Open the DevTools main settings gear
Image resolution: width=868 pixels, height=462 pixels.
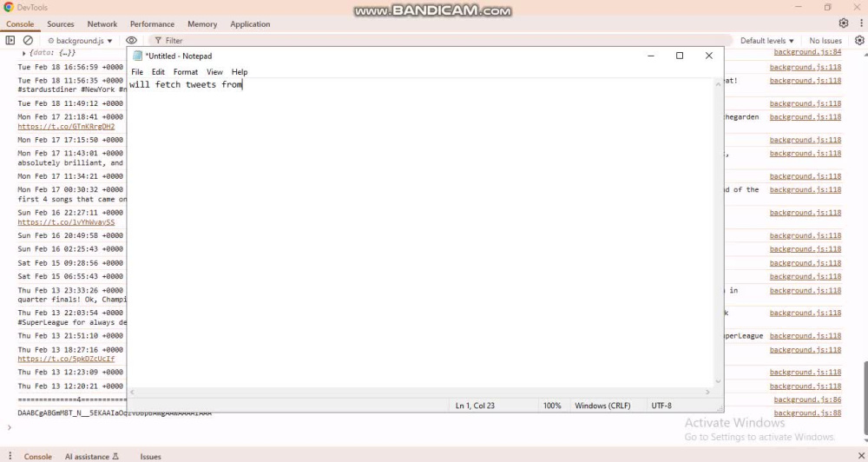pos(843,23)
